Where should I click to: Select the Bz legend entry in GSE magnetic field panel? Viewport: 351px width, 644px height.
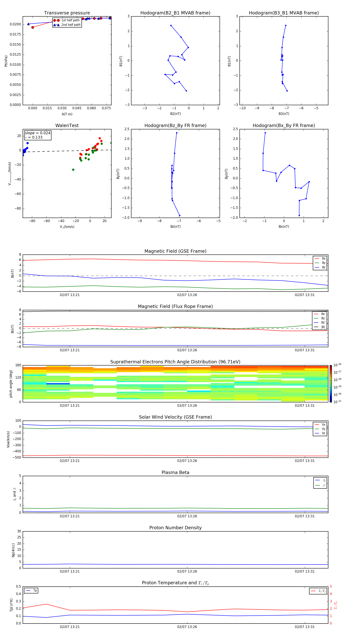320,268
